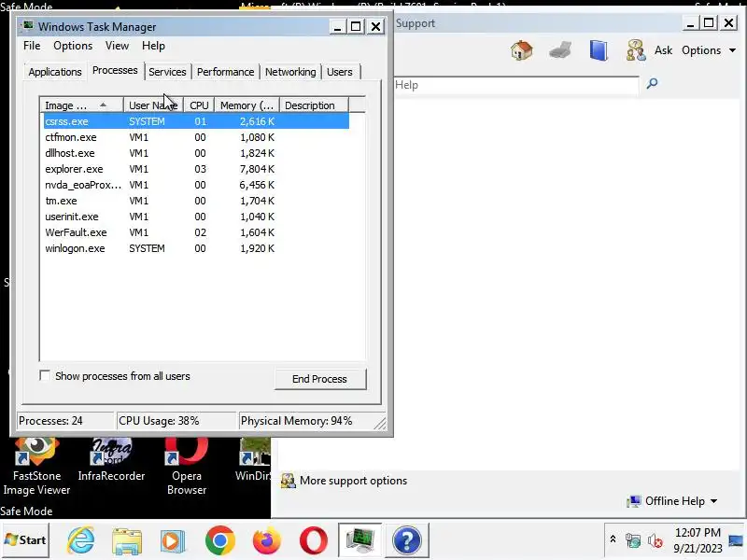Viewport: 747px width, 560px height.
Task: Sort by Description column header
Action: 314,105
